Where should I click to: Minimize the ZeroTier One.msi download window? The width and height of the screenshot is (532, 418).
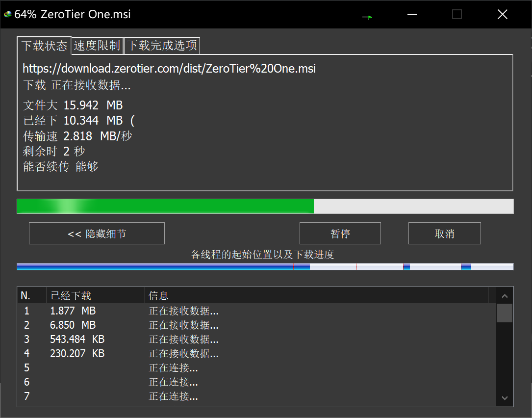coord(412,14)
